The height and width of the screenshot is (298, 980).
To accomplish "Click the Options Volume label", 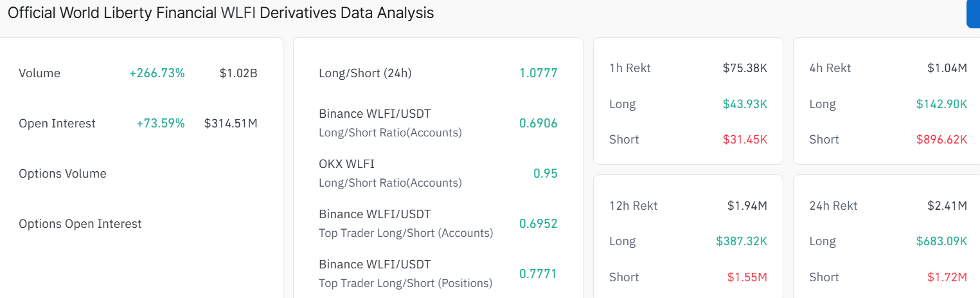I will click(62, 174).
